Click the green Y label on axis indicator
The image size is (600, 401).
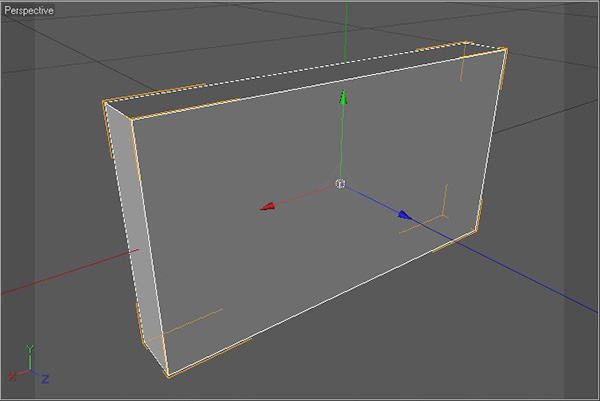point(31,349)
